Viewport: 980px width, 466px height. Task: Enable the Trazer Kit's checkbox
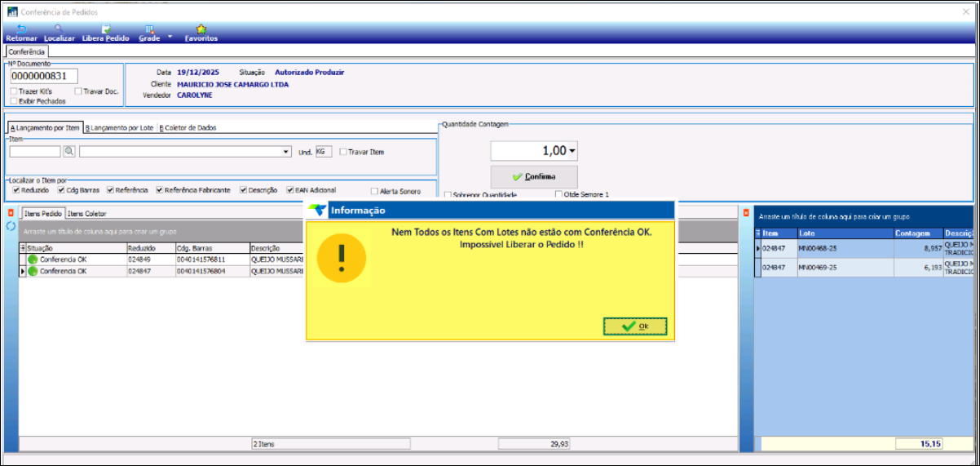[x=15, y=91]
